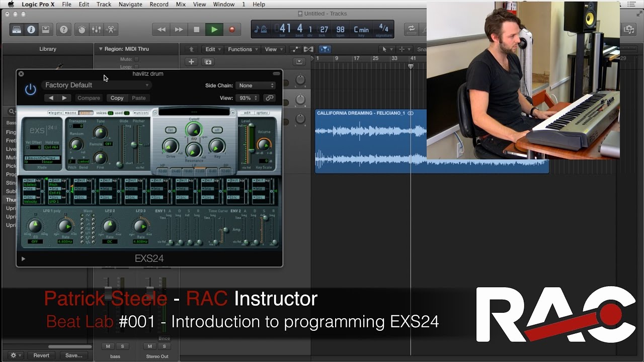Click the EXS24 edit button
This screenshot has height=362, width=644.
(247, 113)
